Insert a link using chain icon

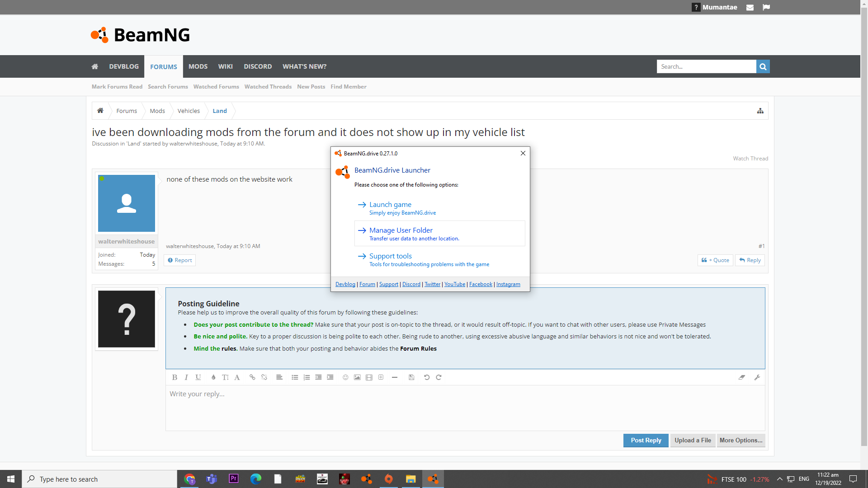[x=252, y=377]
